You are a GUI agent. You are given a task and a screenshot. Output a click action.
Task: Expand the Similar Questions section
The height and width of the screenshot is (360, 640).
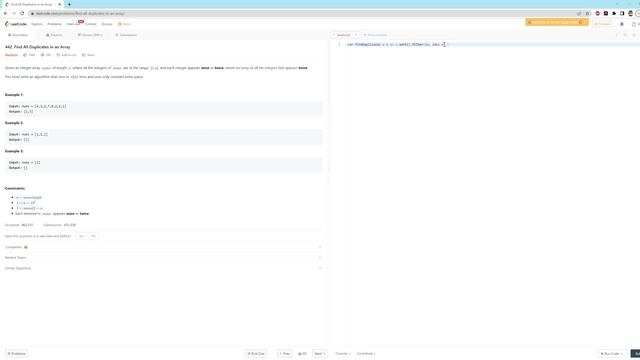point(163,268)
